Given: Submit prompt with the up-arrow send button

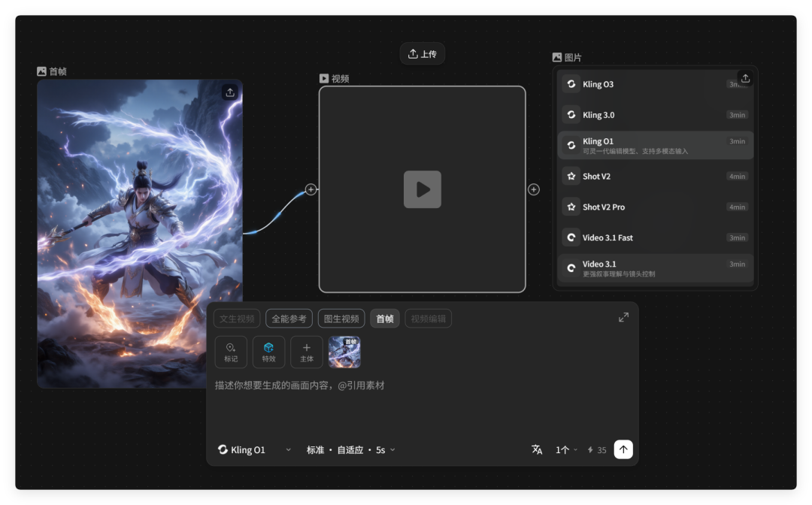Looking at the screenshot, I should (x=623, y=449).
